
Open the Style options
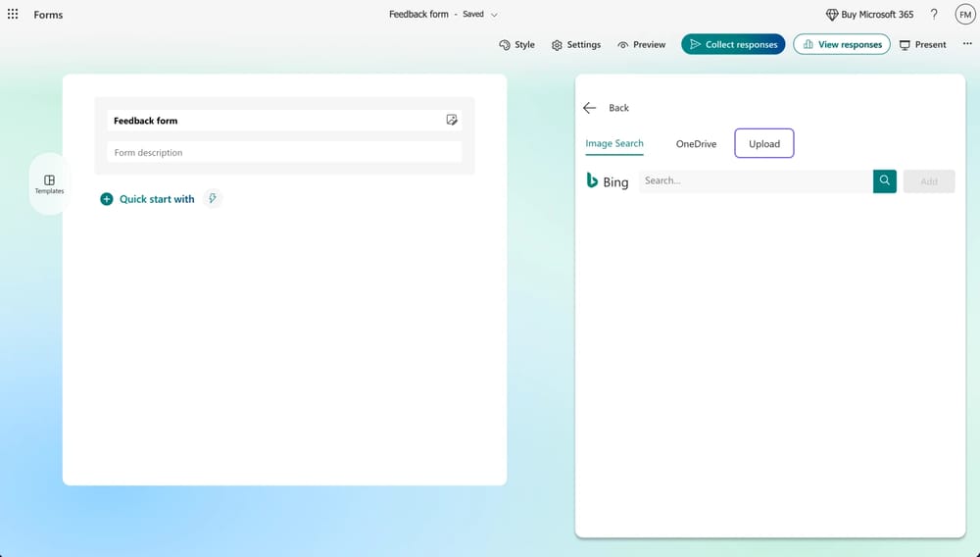click(517, 44)
